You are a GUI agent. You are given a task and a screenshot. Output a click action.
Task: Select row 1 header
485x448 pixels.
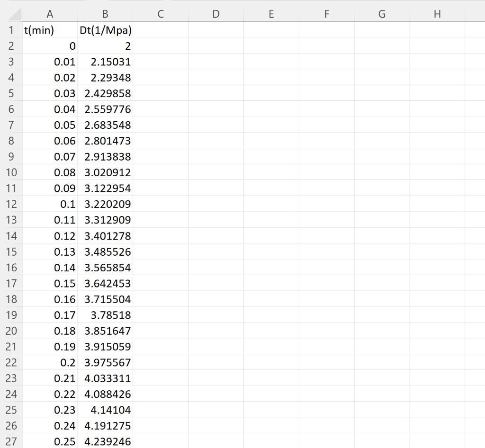point(10,30)
